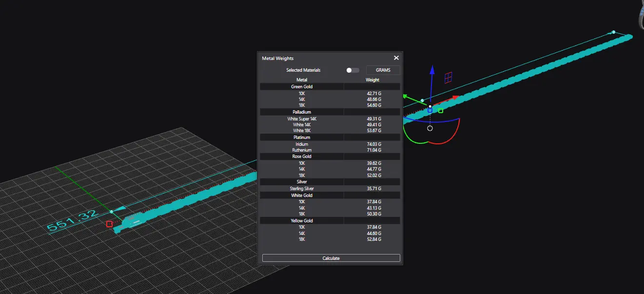Click the 54.60 G weight value
This screenshot has width=644, height=294.
point(374,105)
